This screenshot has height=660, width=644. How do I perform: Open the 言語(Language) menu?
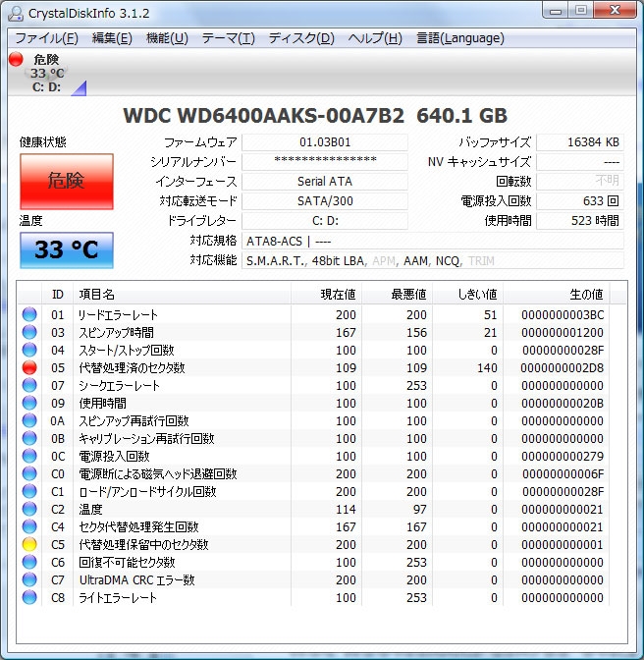459,38
